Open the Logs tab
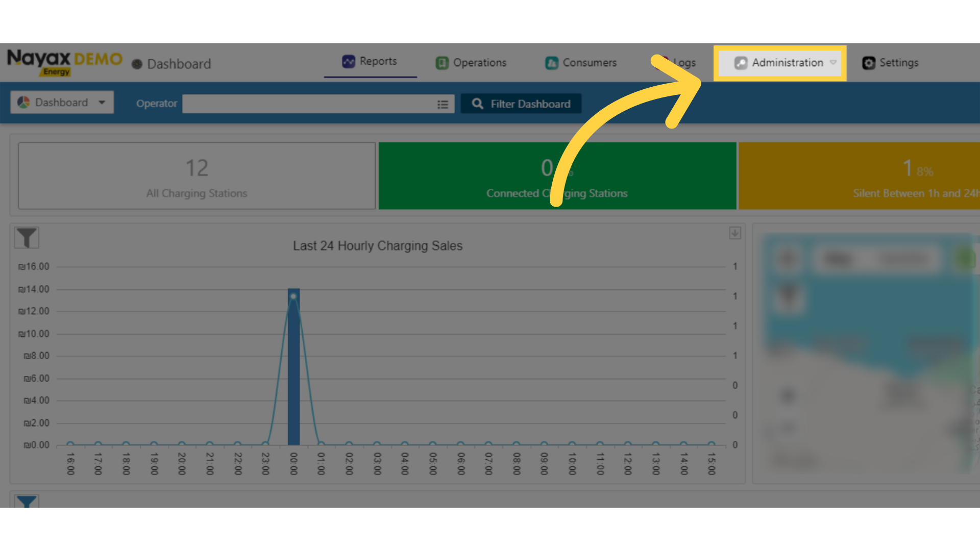The height and width of the screenshot is (551, 980). pos(684,63)
